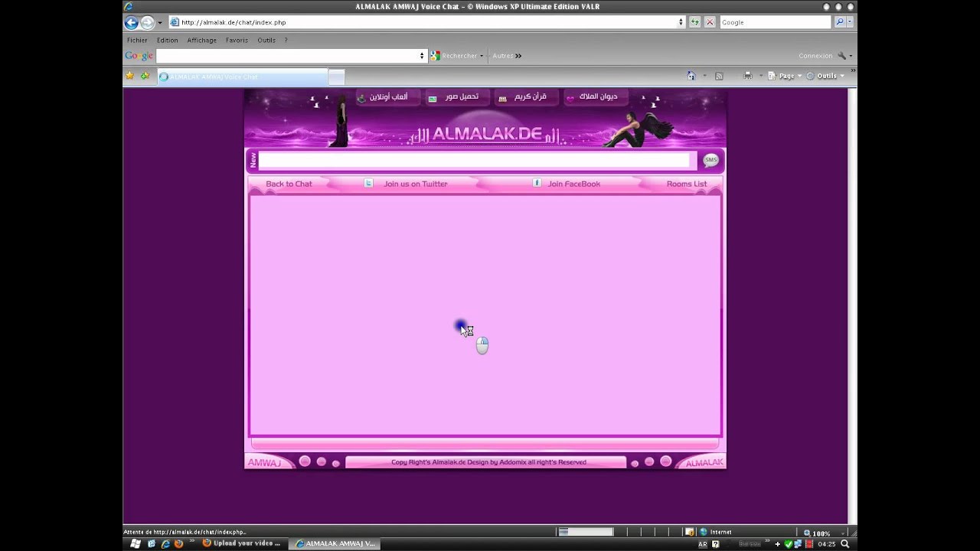Click Back to Chat

pos(289,184)
